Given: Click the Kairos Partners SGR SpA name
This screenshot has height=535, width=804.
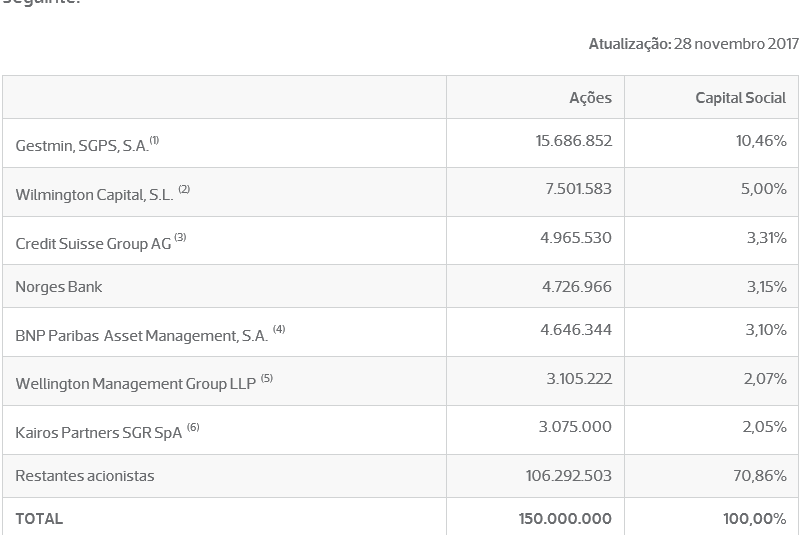Looking at the screenshot, I should 98,433.
